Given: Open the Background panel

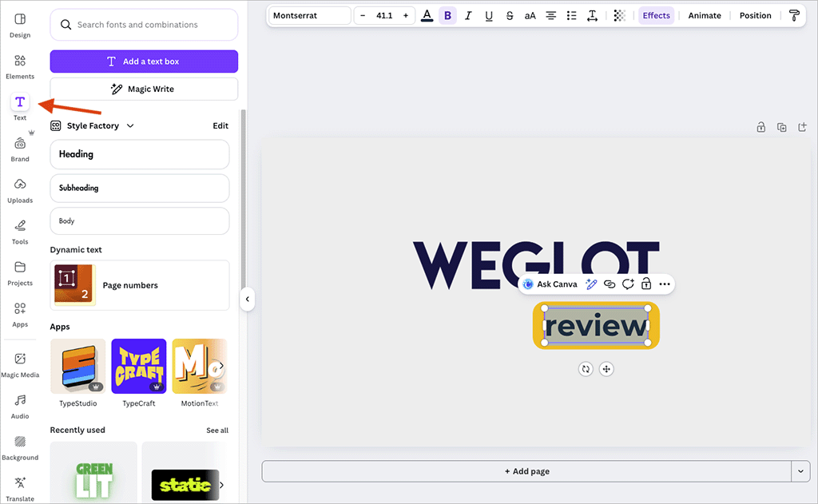Looking at the screenshot, I should pyautogui.click(x=20, y=448).
